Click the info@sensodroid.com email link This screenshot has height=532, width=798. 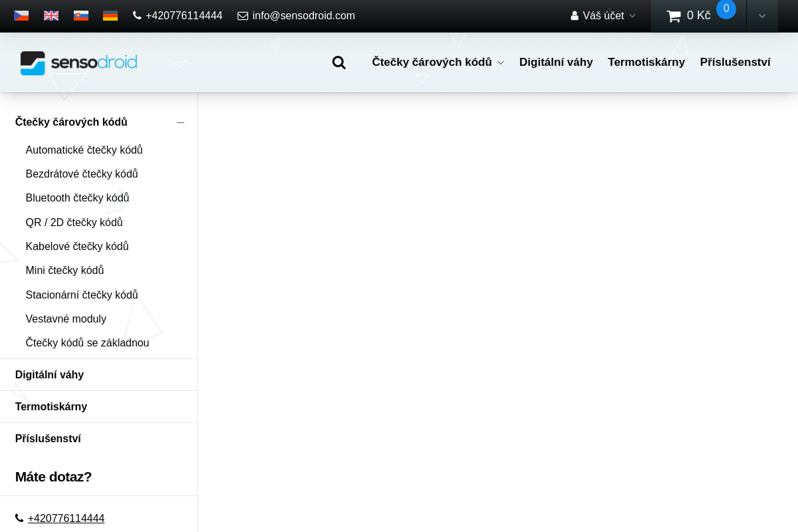pyautogui.click(x=297, y=16)
